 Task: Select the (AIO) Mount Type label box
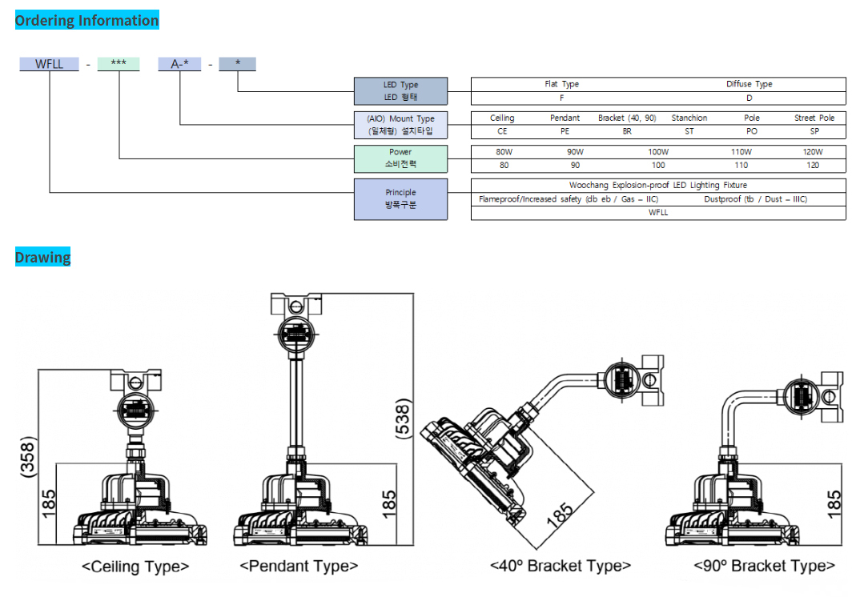(400, 125)
